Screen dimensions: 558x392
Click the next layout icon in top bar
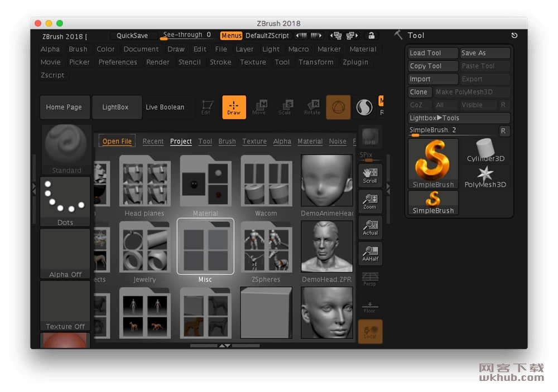tap(352, 35)
